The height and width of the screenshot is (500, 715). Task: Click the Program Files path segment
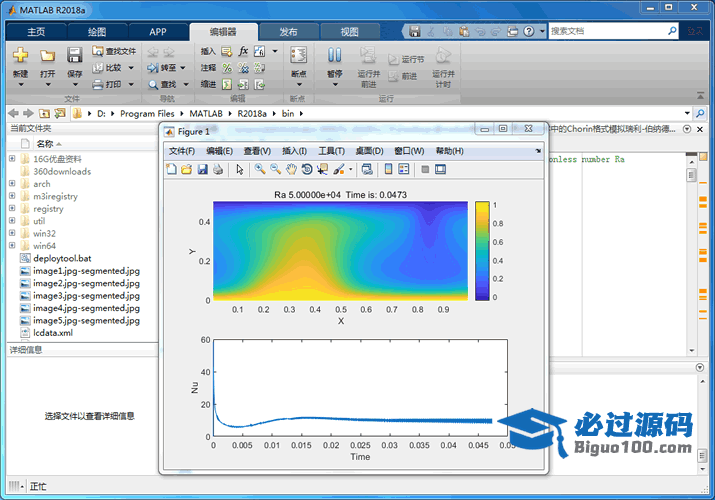click(x=147, y=113)
